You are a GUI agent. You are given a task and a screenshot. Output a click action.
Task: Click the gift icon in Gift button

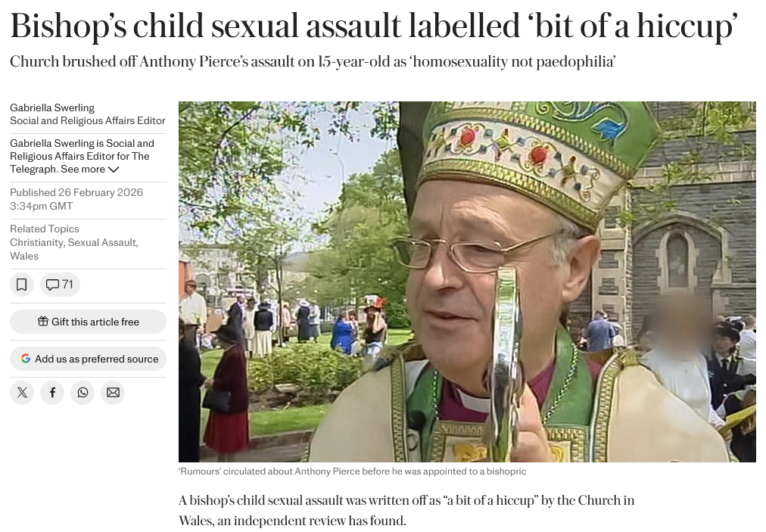click(43, 322)
